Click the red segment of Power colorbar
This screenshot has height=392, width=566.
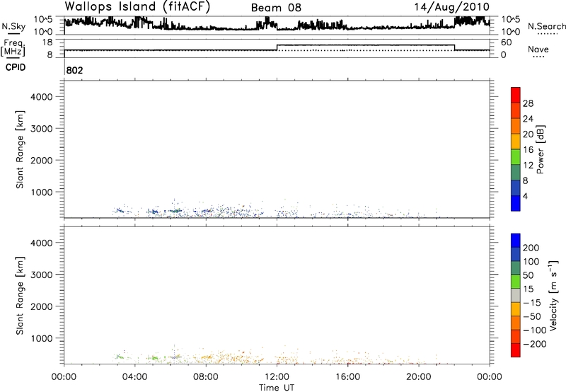[x=516, y=96]
